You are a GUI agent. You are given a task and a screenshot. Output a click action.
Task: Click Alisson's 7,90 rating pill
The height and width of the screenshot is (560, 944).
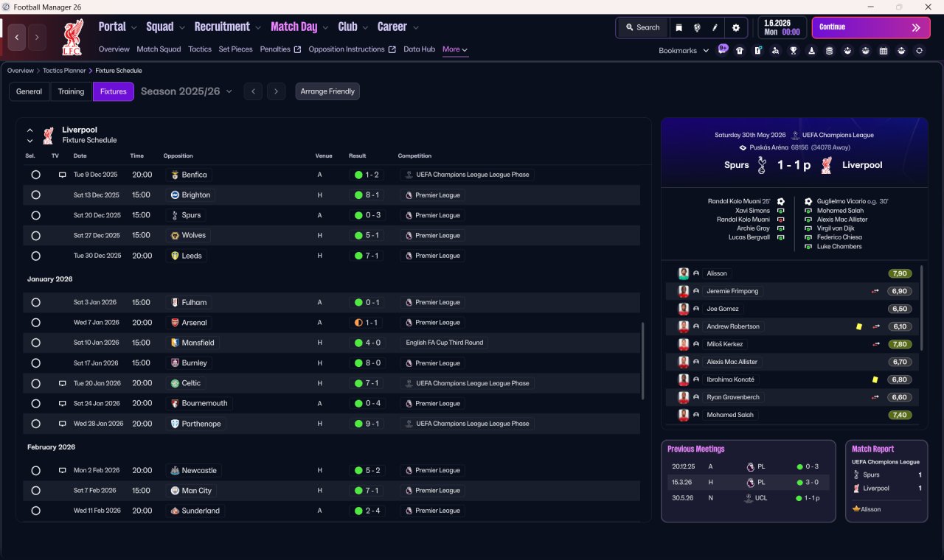(900, 273)
